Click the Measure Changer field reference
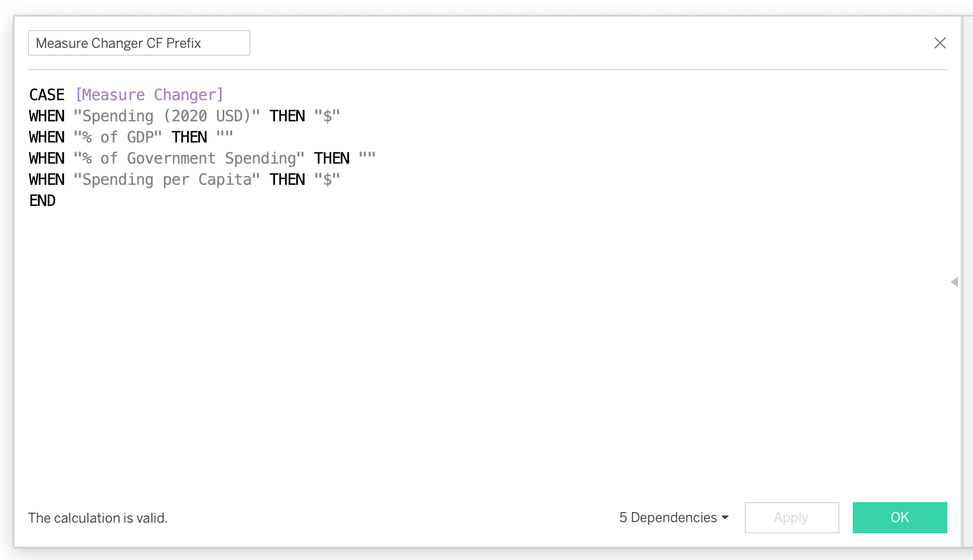The image size is (973, 560). click(x=150, y=95)
